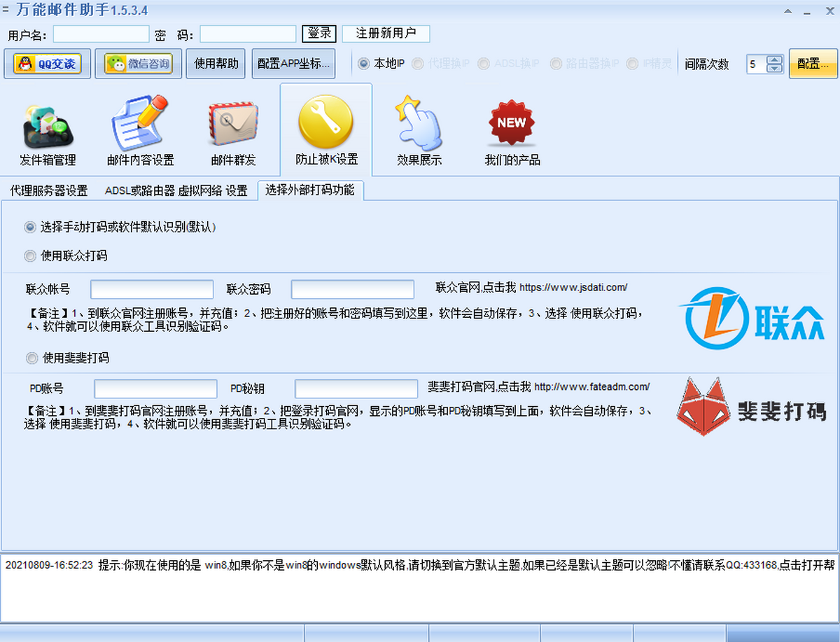Viewport: 840px width, 642px height.
Task: Switch to the 代理服务器设置 tab
Action: tap(48, 190)
